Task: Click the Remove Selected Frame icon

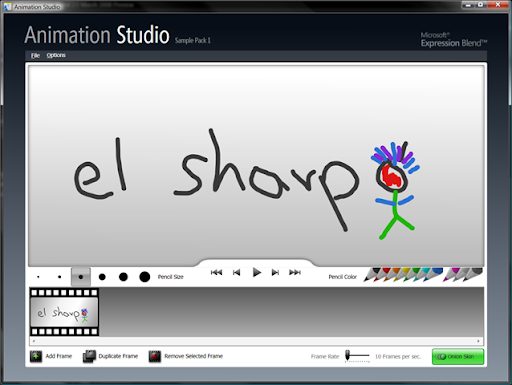Action: (154, 356)
